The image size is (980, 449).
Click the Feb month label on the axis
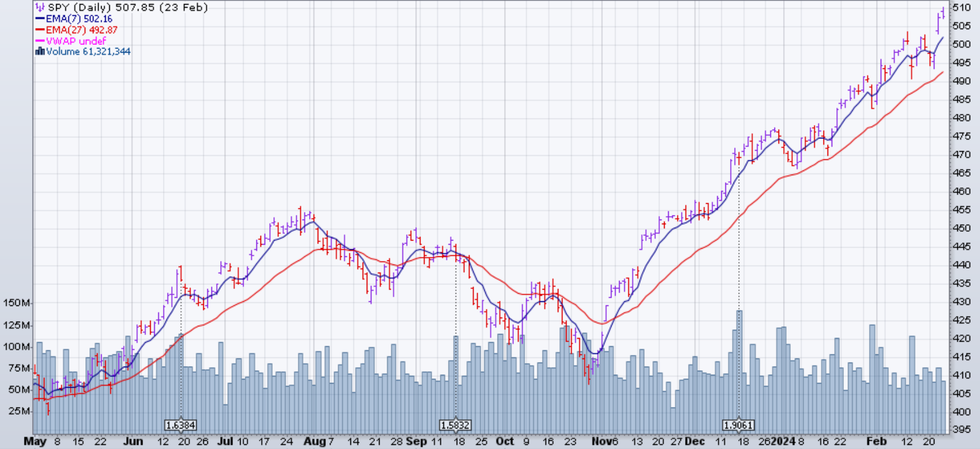(876, 441)
